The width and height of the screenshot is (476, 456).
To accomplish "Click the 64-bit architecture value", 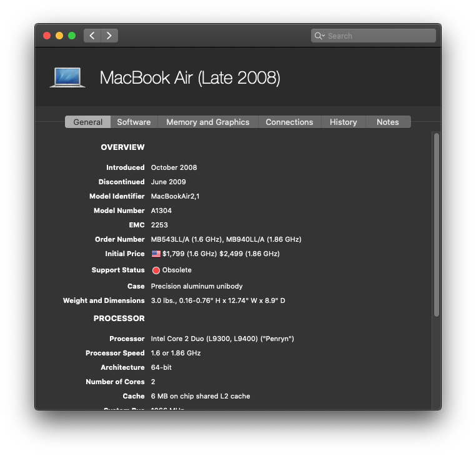I will [x=161, y=367].
